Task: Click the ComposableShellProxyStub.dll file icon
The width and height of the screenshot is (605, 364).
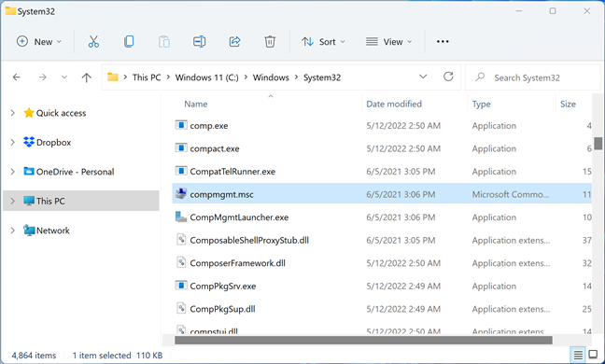Action: point(181,240)
